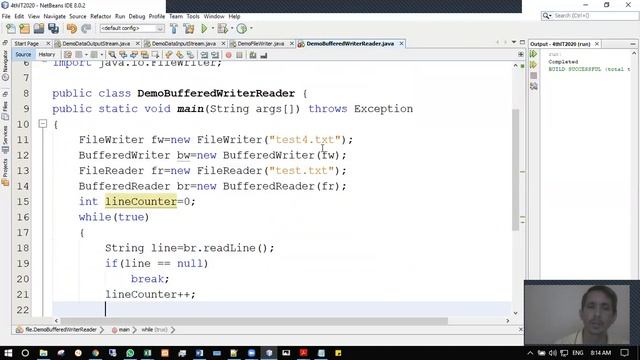The image size is (640, 360).
Task: Click the red Start Macro Recording icon
Action: tap(229, 55)
